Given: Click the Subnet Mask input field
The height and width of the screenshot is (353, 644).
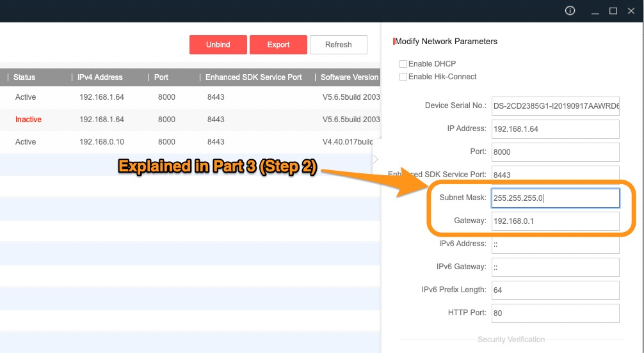Looking at the screenshot, I should coord(555,198).
